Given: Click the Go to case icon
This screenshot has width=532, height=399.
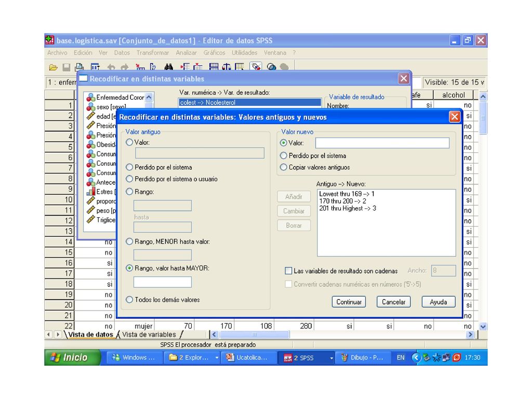Looking at the screenshot, I should [x=140, y=67].
